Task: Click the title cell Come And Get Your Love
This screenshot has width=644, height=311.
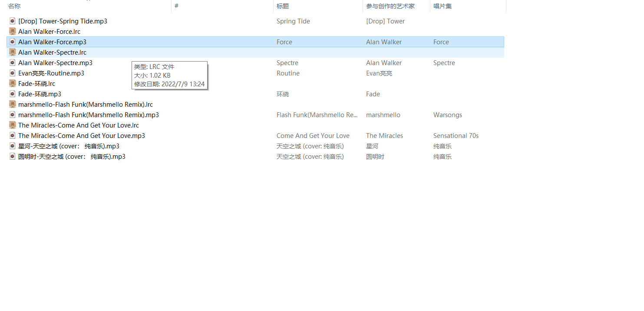Action: coord(313,135)
